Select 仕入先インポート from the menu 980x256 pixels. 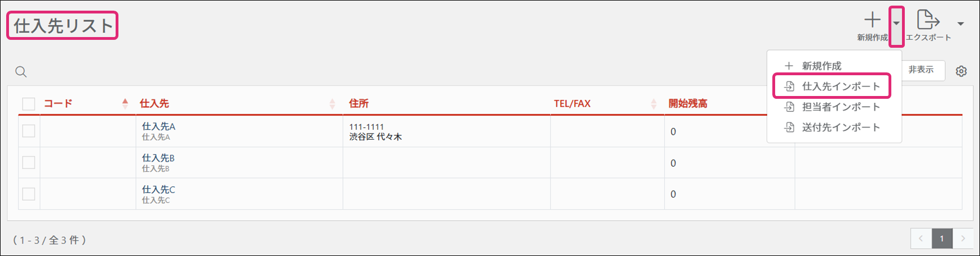pos(840,86)
